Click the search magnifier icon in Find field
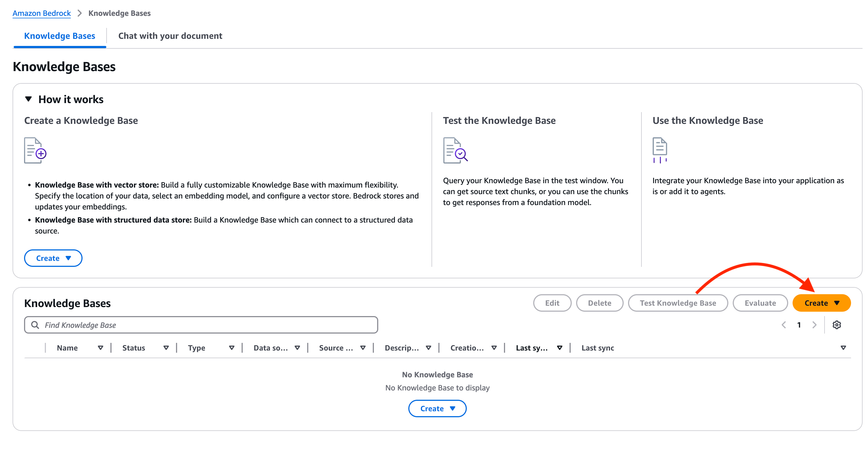This screenshot has height=467, width=868. click(35, 325)
